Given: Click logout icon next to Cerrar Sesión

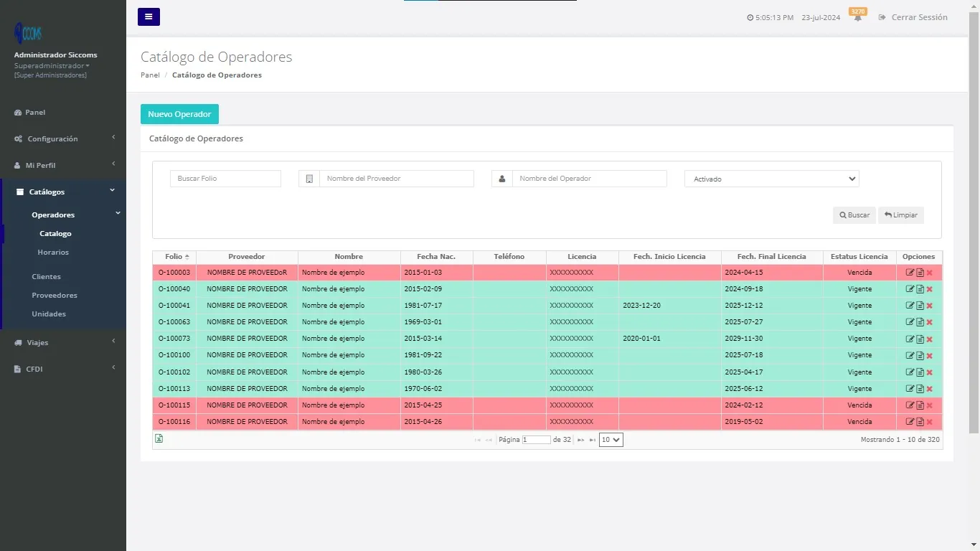Looking at the screenshot, I should (882, 17).
